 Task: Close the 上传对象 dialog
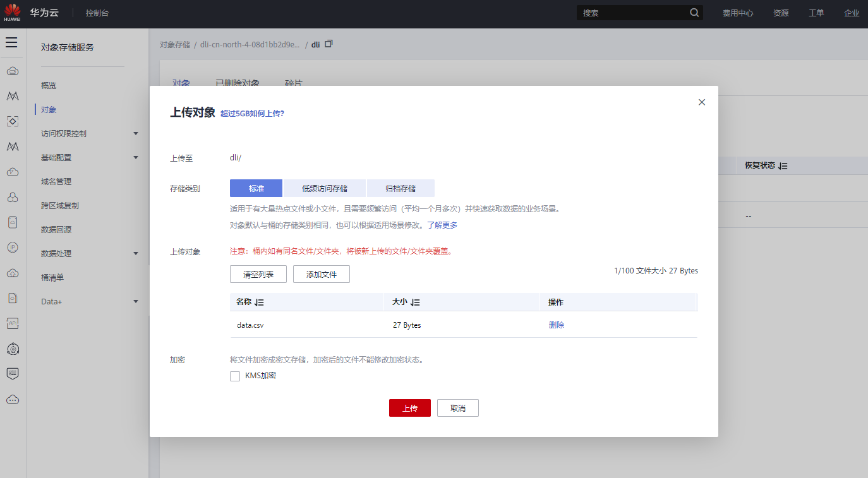[702, 102]
